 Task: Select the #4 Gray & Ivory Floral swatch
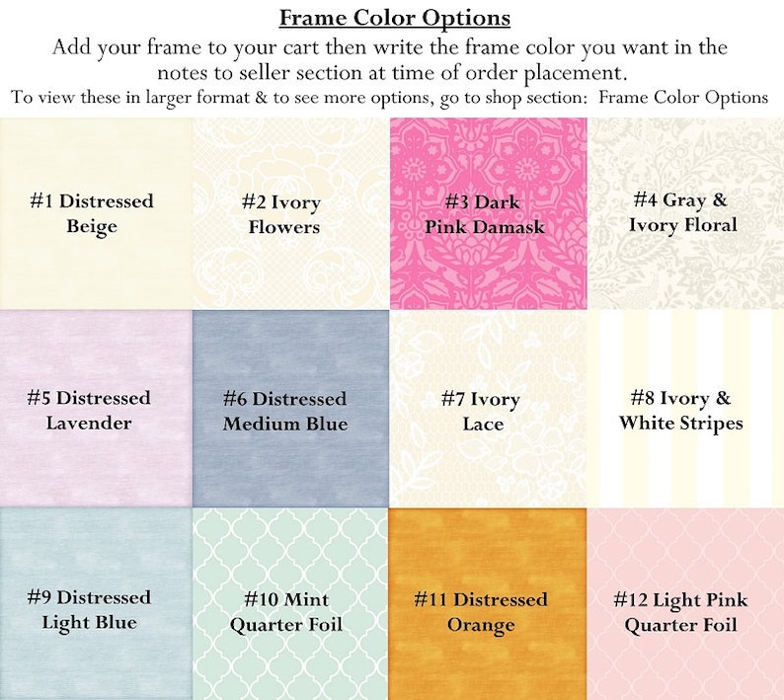click(x=685, y=213)
